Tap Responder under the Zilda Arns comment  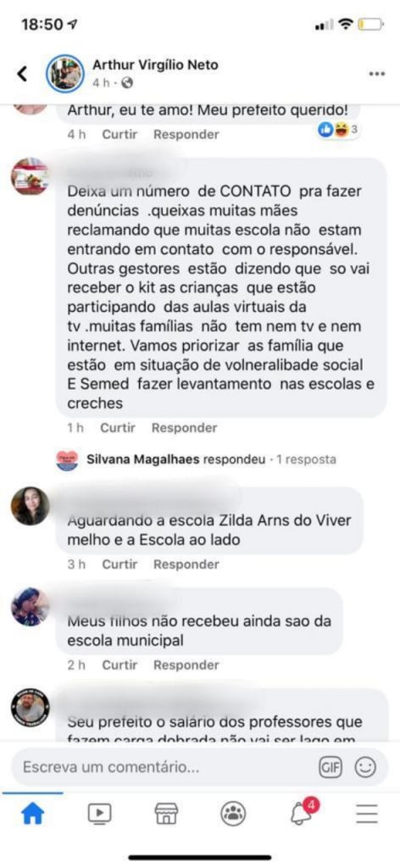coord(186,565)
